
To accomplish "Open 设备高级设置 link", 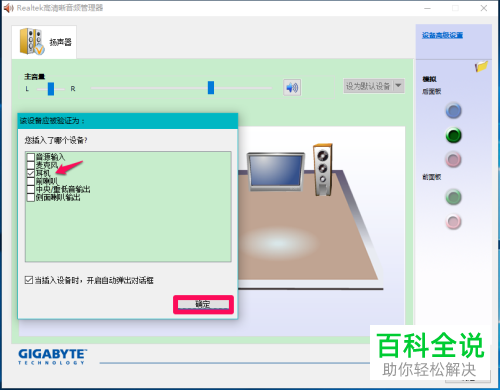I will pyautogui.click(x=442, y=35).
